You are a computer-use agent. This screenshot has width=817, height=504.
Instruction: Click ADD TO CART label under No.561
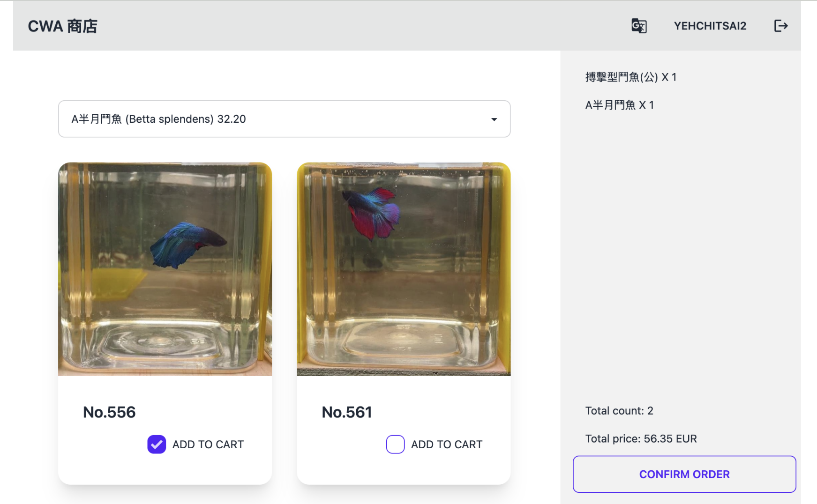pyautogui.click(x=446, y=445)
